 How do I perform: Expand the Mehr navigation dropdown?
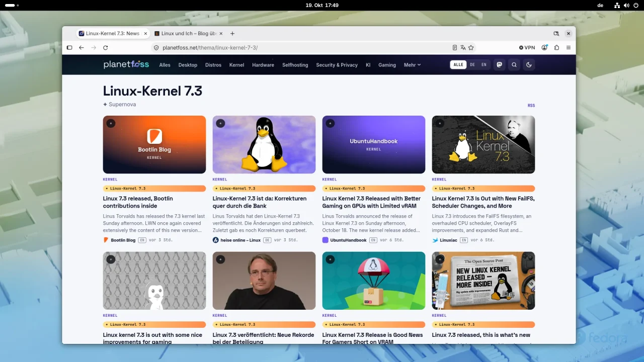pos(412,65)
